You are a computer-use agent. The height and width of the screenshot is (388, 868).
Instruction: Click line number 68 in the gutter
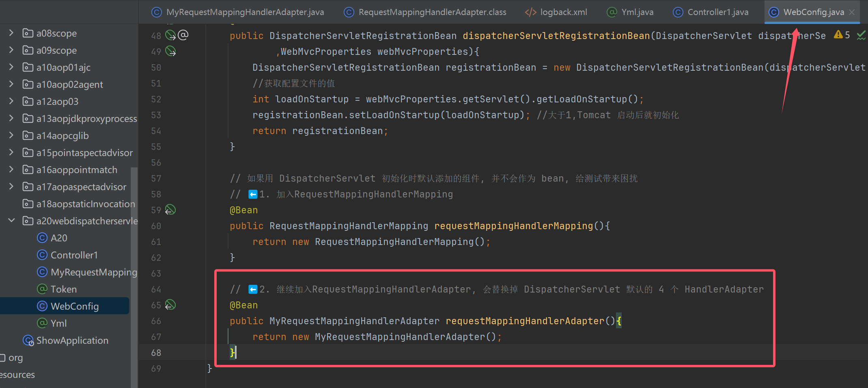[156, 353]
